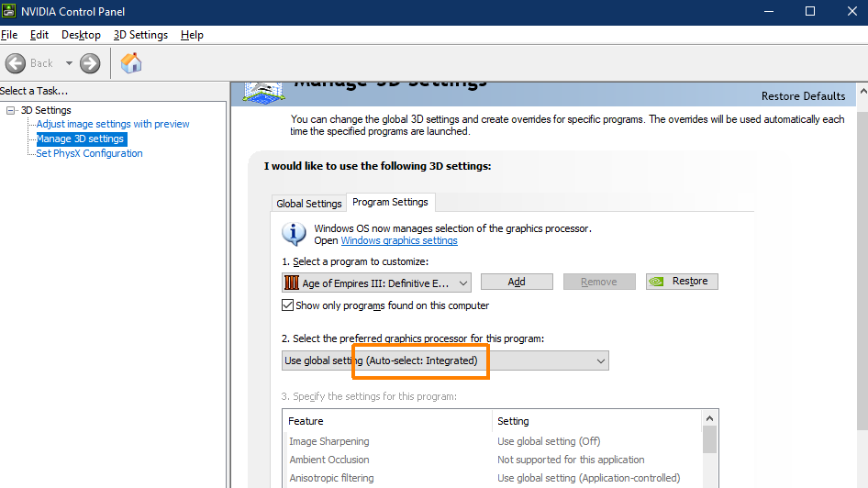The width and height of the screenshot is (868, 488).
Task: Click 'Not supported for this application' value
Action: point(571,460)
